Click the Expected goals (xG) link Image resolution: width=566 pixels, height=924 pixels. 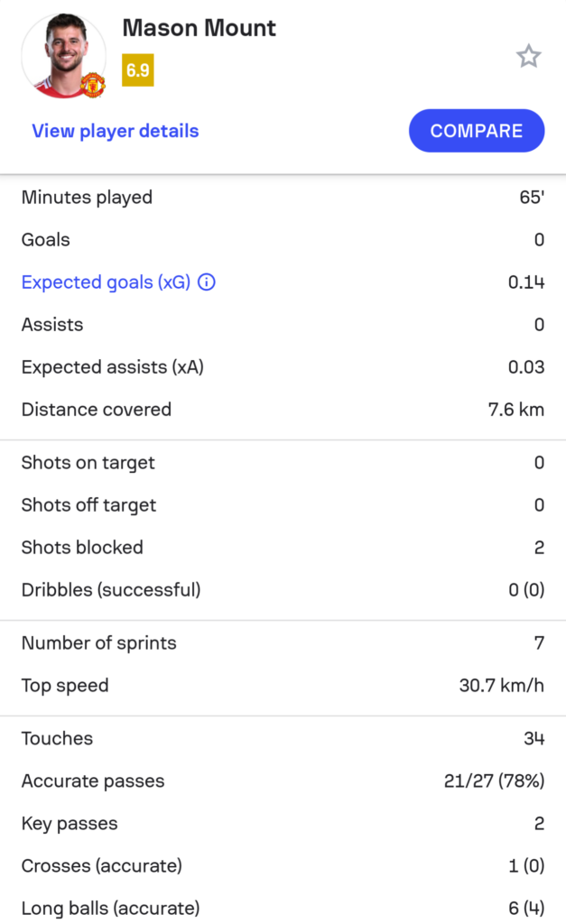[x=106, y=282]
